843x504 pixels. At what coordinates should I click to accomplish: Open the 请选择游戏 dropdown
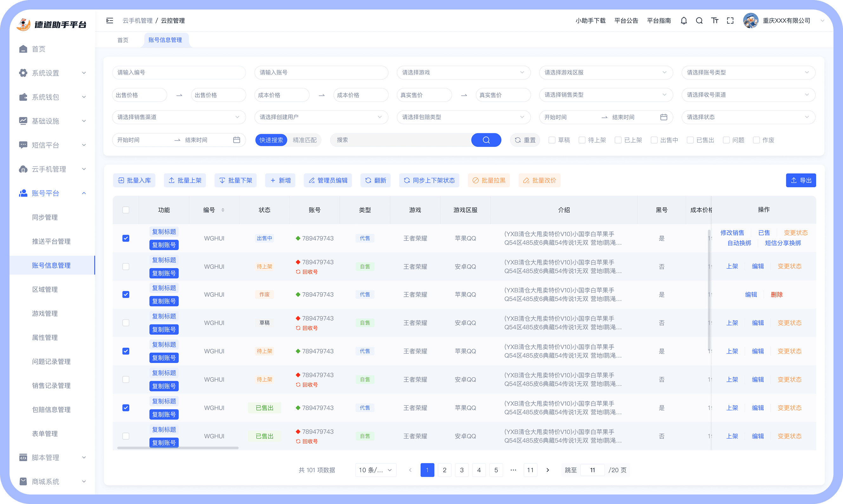463,72
